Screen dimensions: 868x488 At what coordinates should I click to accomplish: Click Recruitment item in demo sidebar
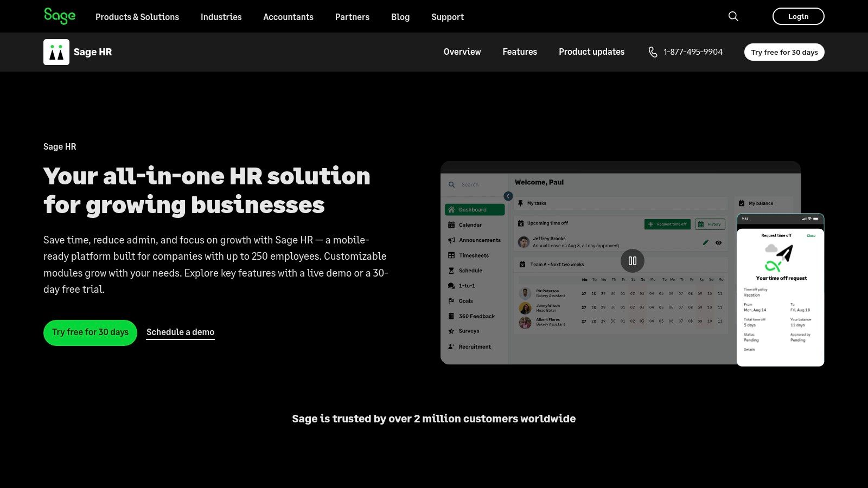click(x=470, y=346)
